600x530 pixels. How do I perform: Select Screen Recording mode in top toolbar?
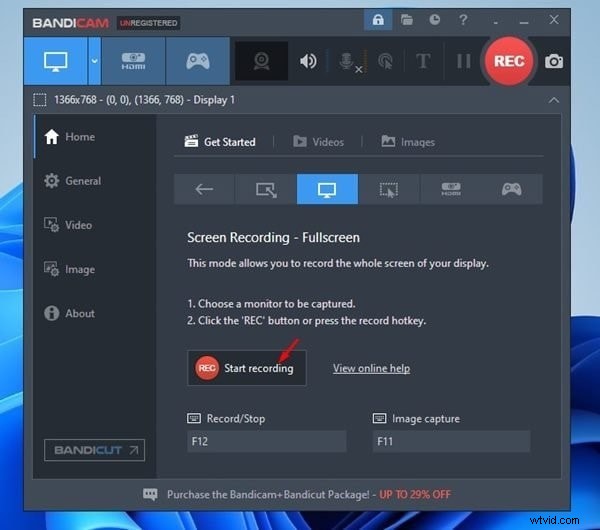56,61
